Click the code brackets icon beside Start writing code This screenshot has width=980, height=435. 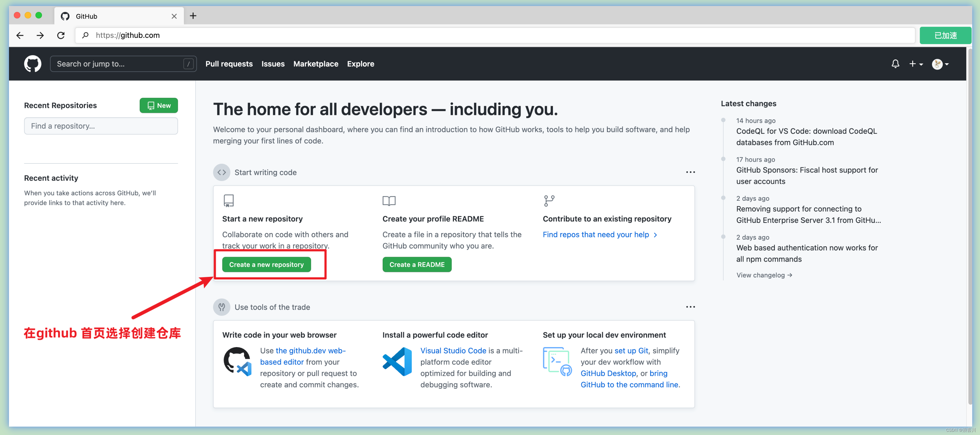point(221,172)
